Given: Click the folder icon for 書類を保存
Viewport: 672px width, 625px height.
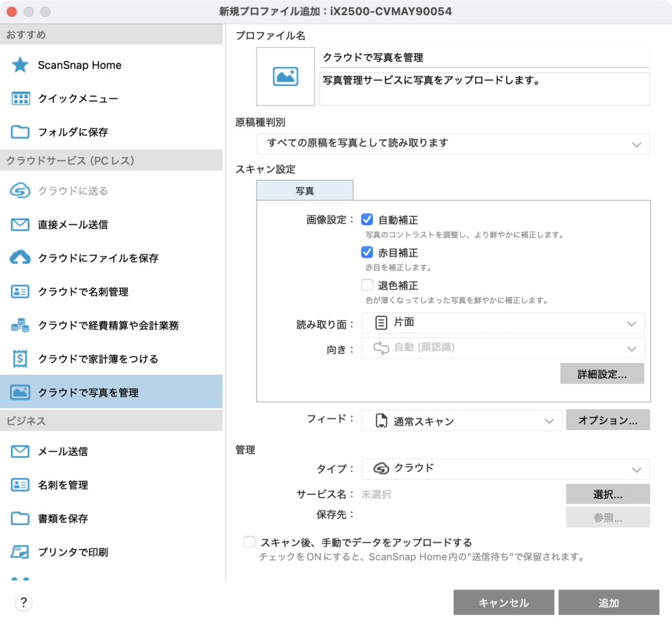Looking at the screenshot, I should click(20, 518).
